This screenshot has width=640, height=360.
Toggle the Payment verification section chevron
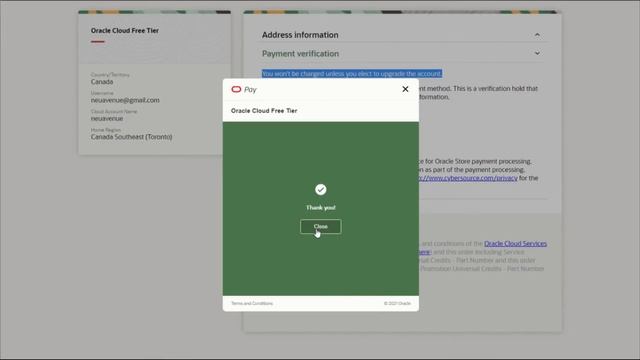pyautogui.click(x=537, y=53)
